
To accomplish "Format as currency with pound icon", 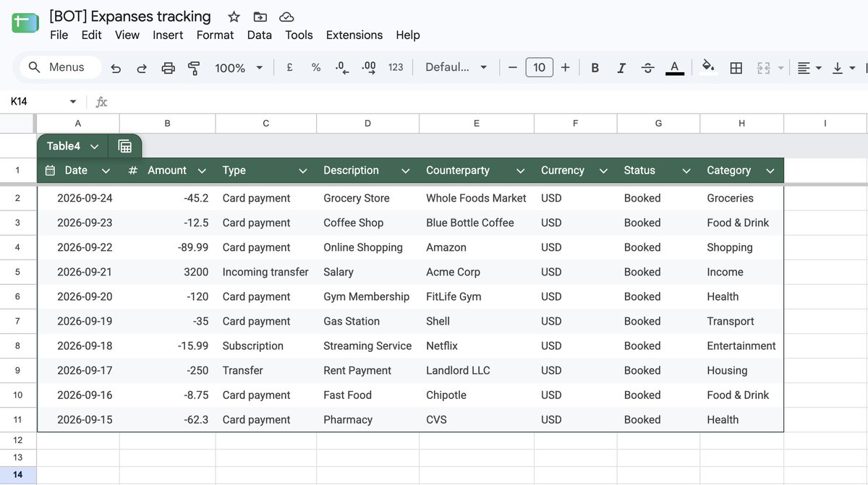I will [289, 67].
